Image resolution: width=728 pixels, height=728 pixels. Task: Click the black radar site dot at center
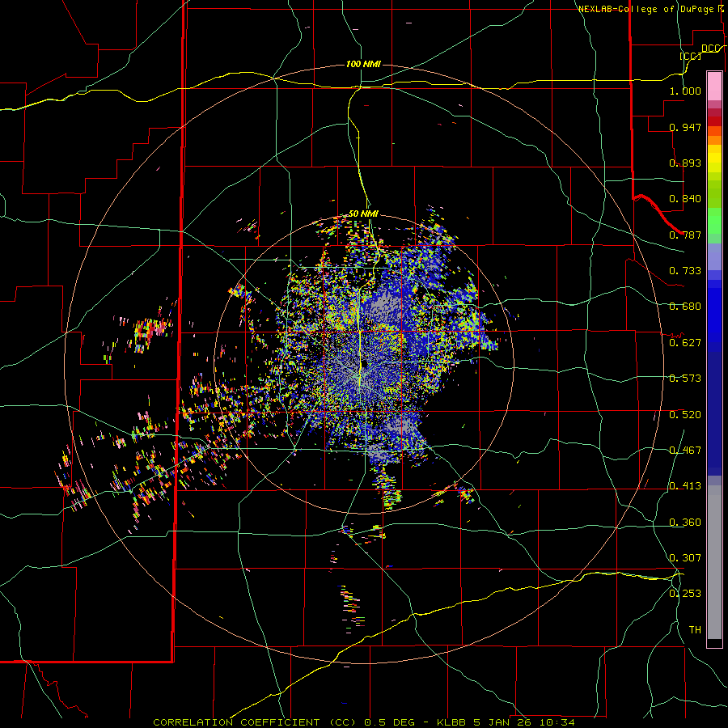(x=366, y=363)
